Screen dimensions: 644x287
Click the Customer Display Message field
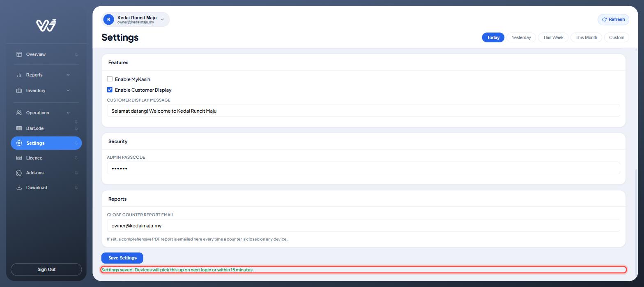click(363, 111)
